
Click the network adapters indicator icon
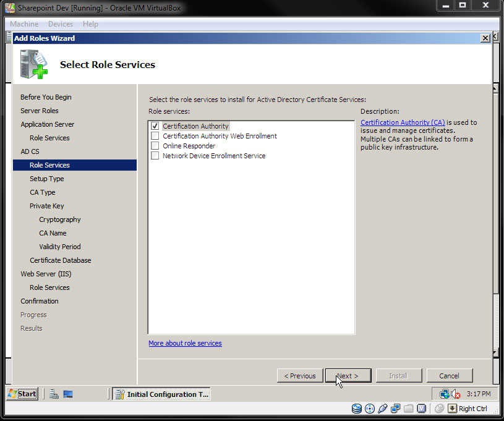395,409
